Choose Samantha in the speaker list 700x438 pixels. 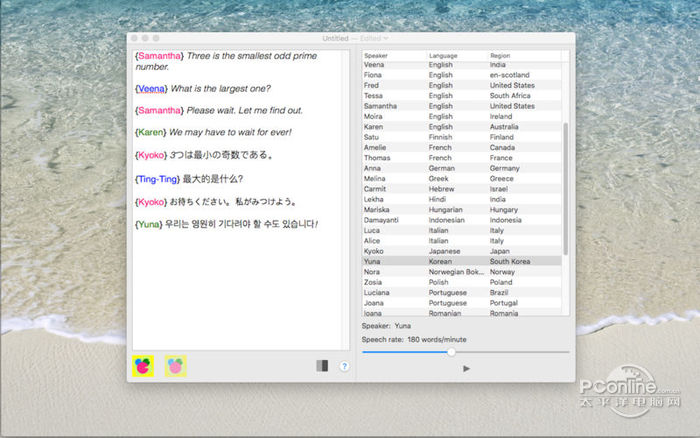click(380, 106)
